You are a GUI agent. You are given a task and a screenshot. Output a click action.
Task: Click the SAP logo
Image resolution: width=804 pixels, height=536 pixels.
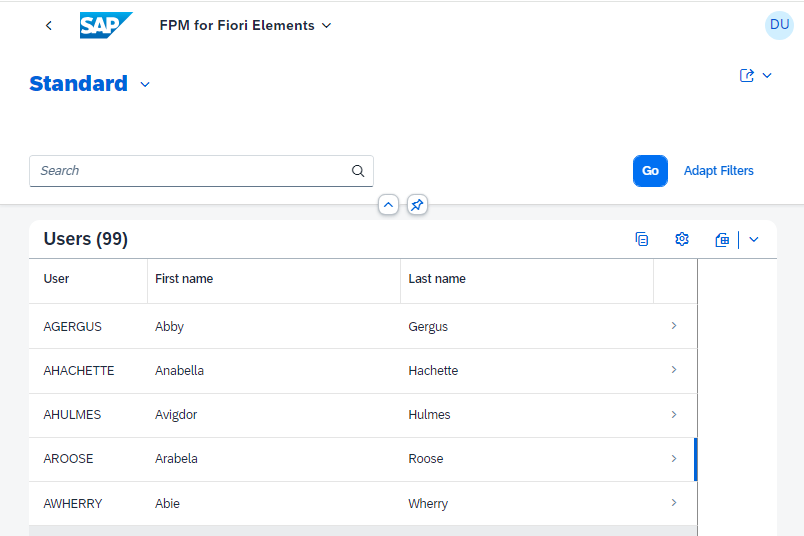pos(106,25)
